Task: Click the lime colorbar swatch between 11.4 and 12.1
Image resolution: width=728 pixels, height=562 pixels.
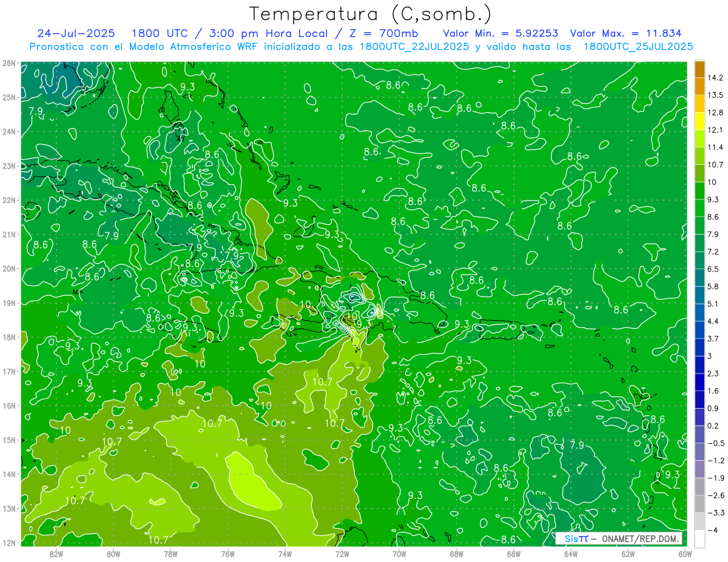Action: 699,138
